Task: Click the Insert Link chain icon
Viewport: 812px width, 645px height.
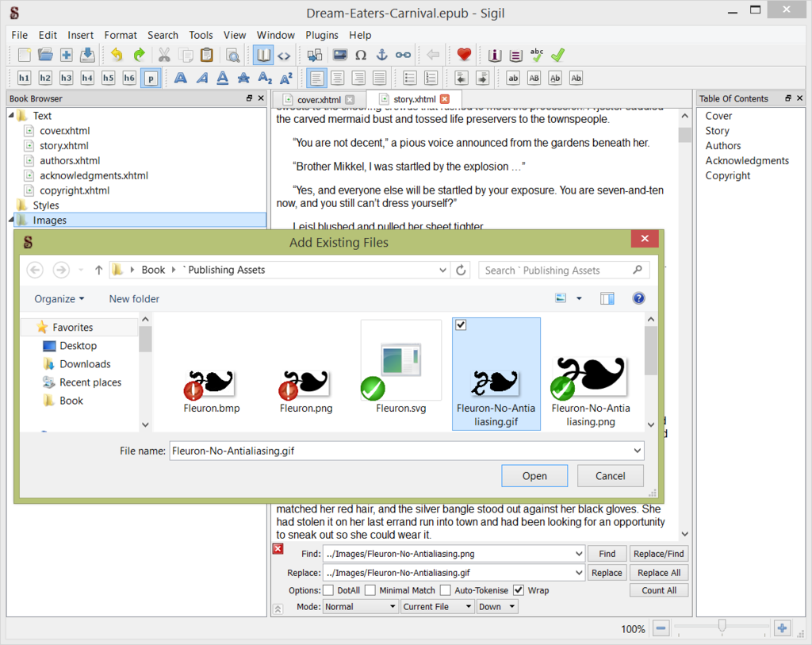Action: coord(403,55)
